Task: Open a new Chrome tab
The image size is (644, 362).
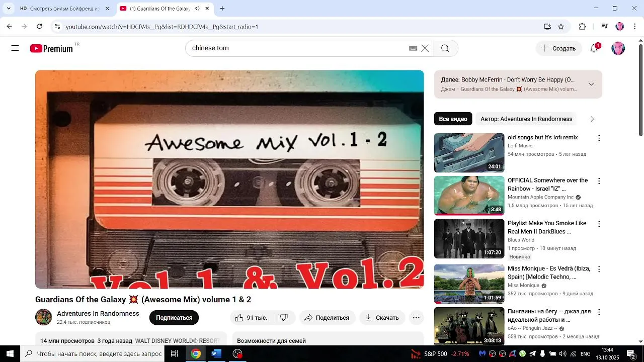Action: pyautogui.click(x=222, y=9)
